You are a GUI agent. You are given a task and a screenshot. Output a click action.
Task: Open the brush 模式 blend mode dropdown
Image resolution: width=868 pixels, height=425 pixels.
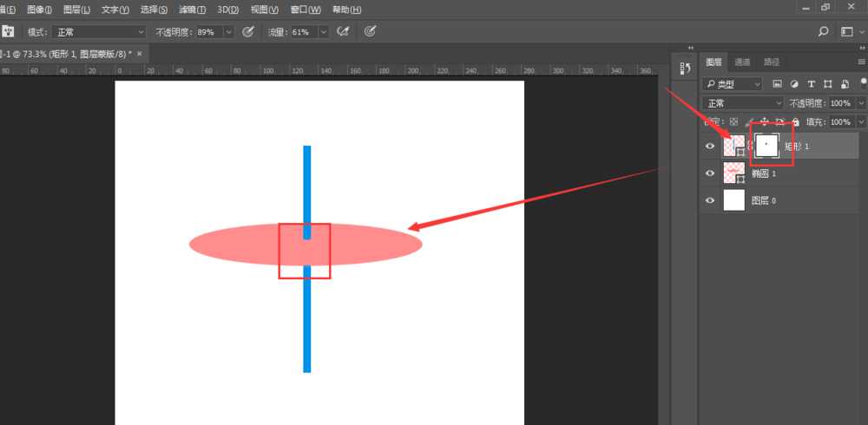click(x=98, y=31)
